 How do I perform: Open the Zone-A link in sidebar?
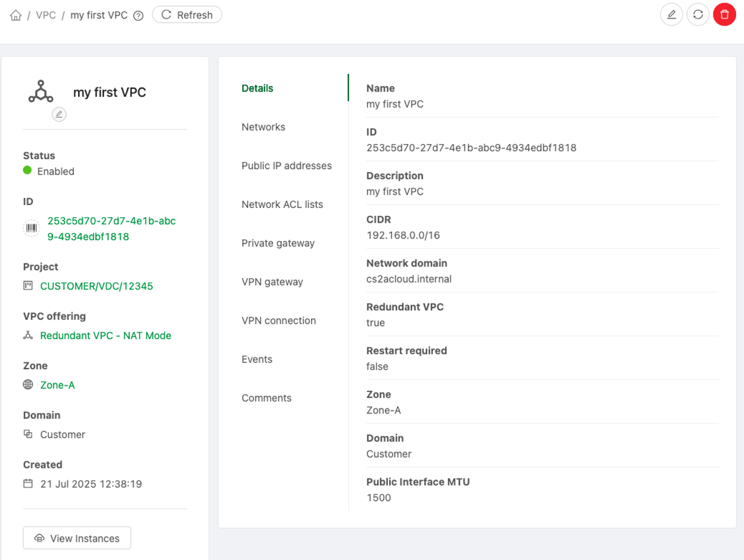point(57,385)
